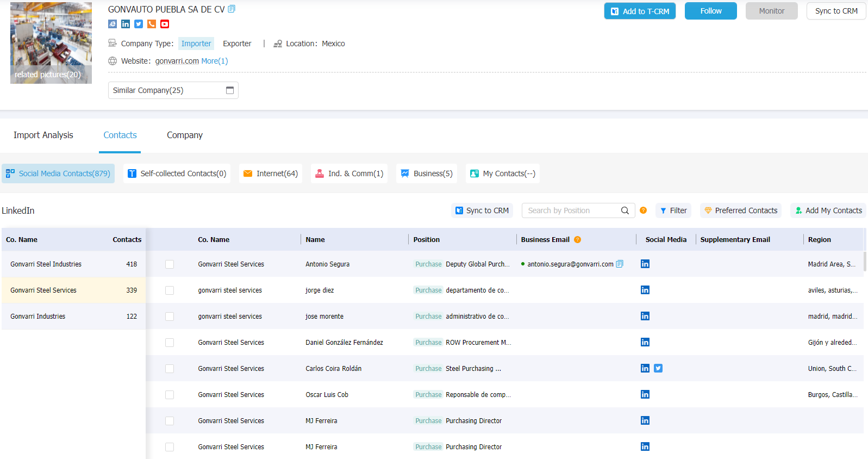
Task: Select Gonvarri Steel Industries in company list
Action: pos(73,264)
